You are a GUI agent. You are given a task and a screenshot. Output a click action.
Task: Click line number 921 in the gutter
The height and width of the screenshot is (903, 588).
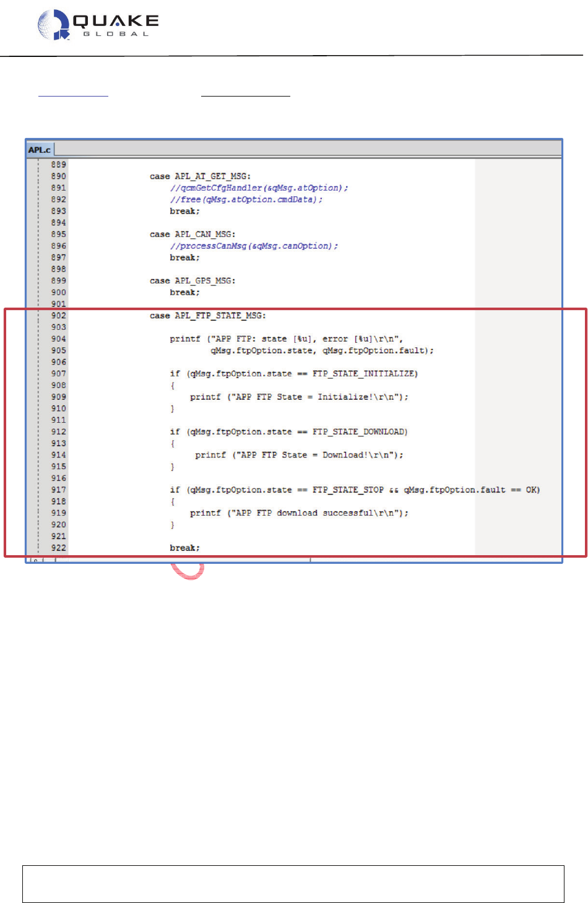point(59,537)
